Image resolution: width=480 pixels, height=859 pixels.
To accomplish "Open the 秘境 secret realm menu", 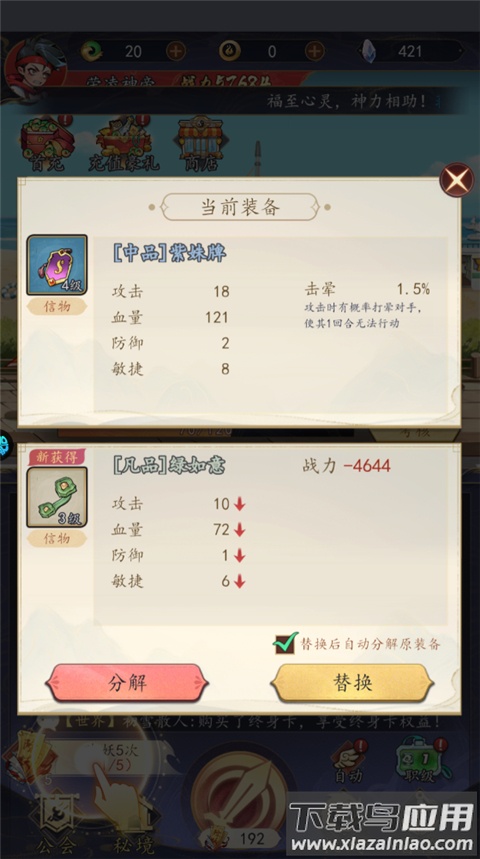I will point(134,824).
